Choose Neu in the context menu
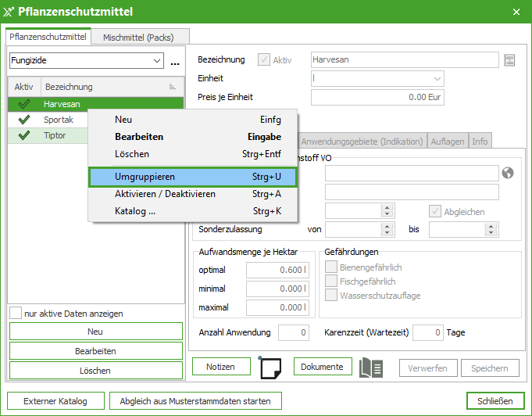The width and height of the screenshot is (532, 416). pos(193,120)
